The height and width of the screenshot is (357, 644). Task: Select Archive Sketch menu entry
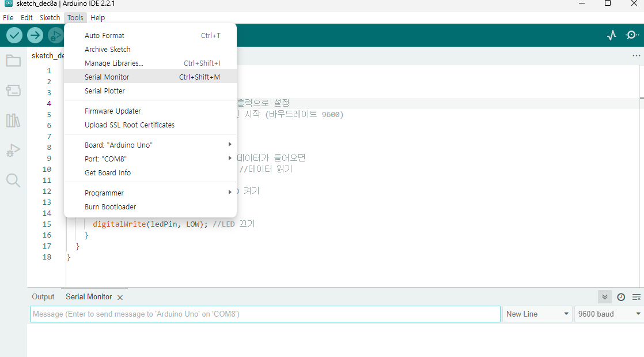(x=150, y=50)
